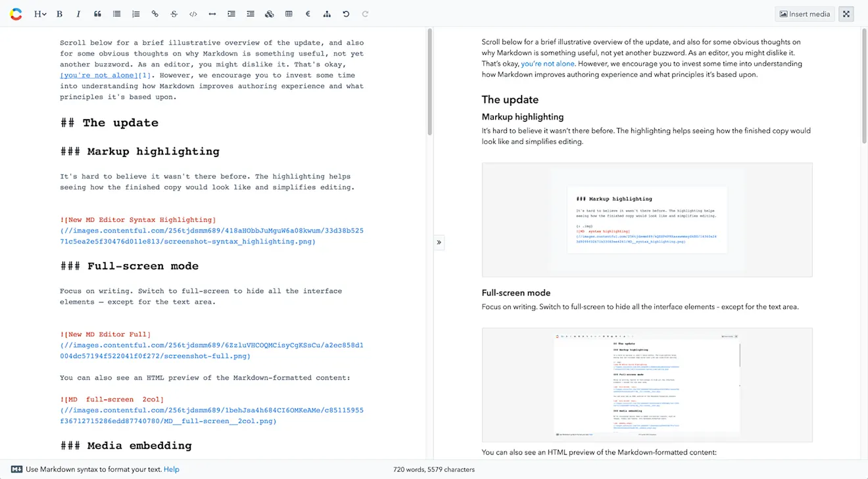868x479 pixels.
Task: Click the "[you're not alone][1]" markdown link text
Action: pyautogui.click(x=106, y=75)
